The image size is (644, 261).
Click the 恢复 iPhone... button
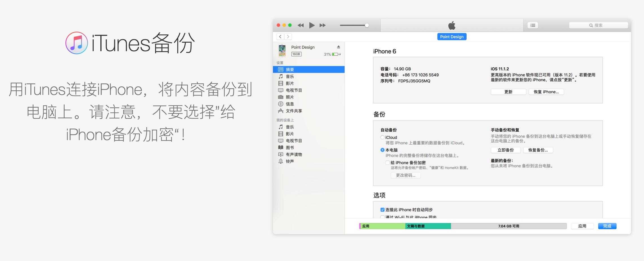(546, 92)
